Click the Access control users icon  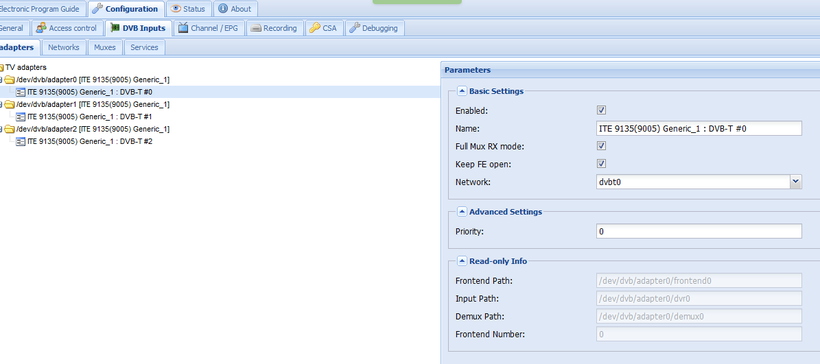(41, 28)
